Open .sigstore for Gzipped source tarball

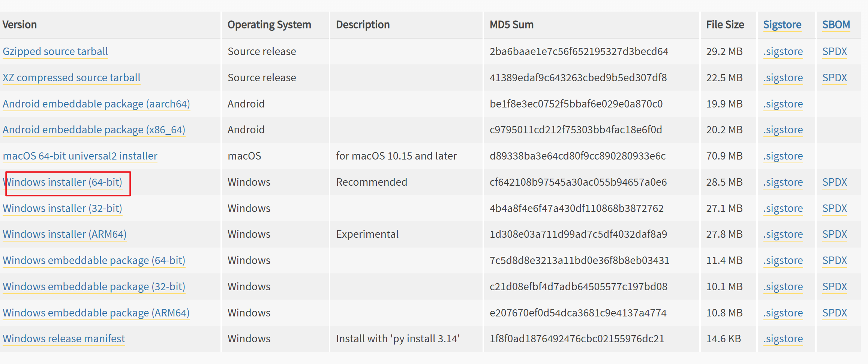pyautogui.click(x=783, y=51)
